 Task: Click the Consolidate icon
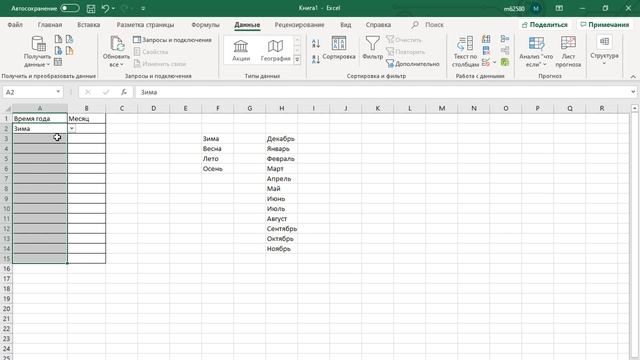pos(505,39)
